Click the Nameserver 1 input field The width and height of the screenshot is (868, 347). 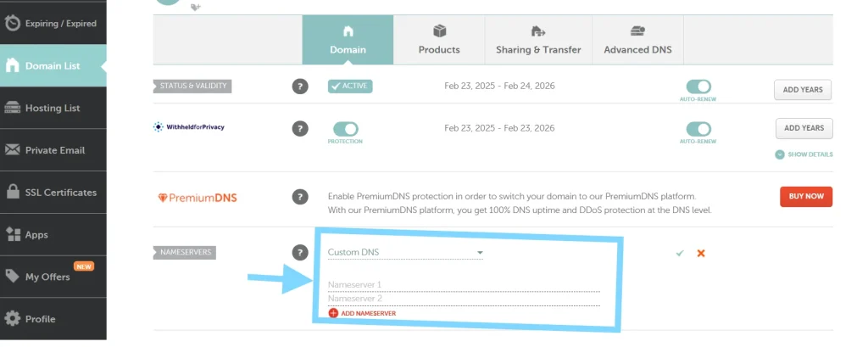(463, 284)
